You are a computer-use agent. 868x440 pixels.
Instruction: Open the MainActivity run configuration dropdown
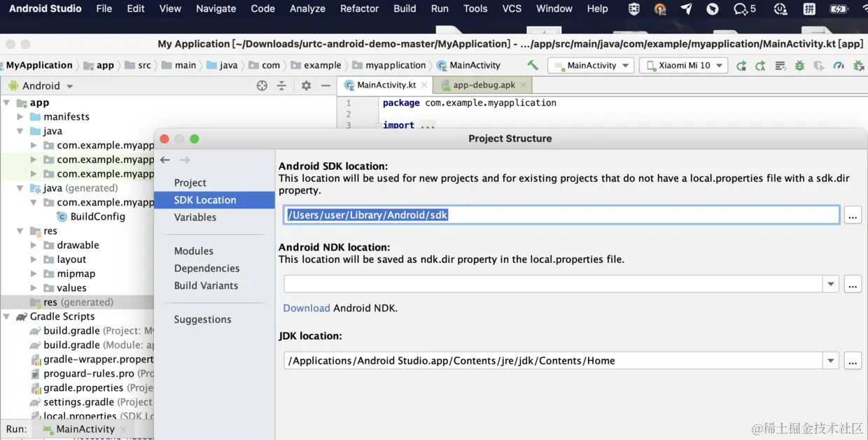tap(591, 66)
